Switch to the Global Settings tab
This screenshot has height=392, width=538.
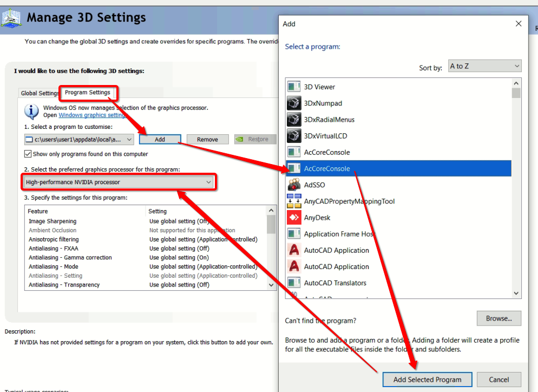click(x=39, y=93)
